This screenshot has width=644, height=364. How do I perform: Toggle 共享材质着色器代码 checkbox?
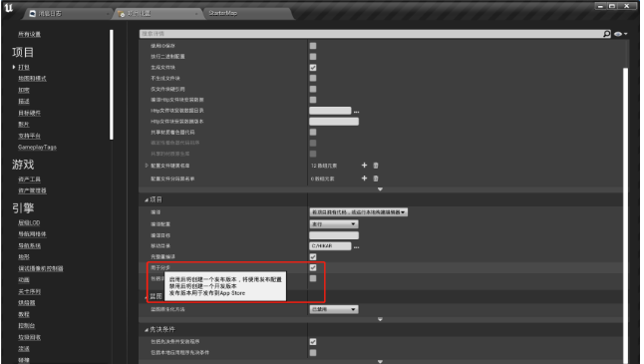click(313, 132)
